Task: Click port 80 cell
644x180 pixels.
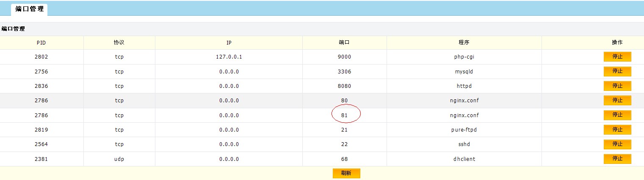Action: pos(344,101)
